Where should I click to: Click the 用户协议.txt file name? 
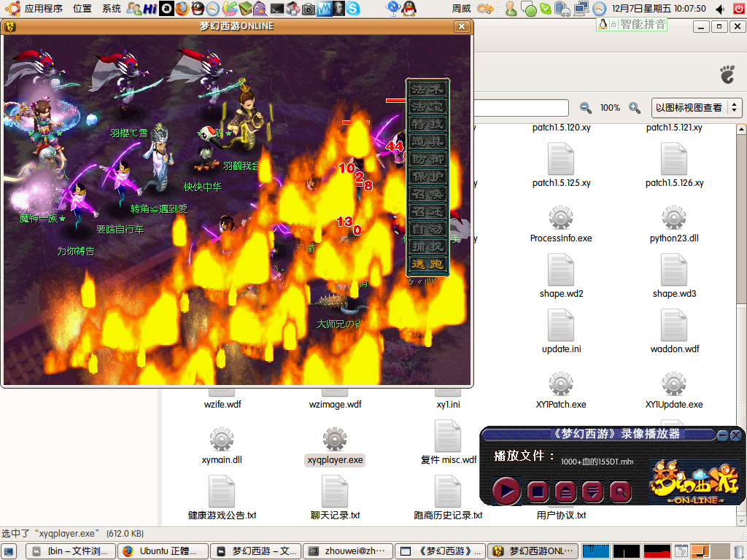point(561,516)
